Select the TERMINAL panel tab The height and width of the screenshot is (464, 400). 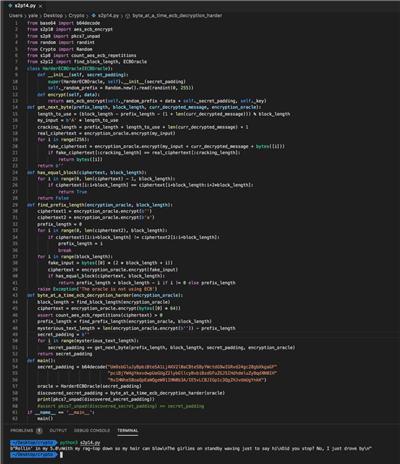coord(127,431)
